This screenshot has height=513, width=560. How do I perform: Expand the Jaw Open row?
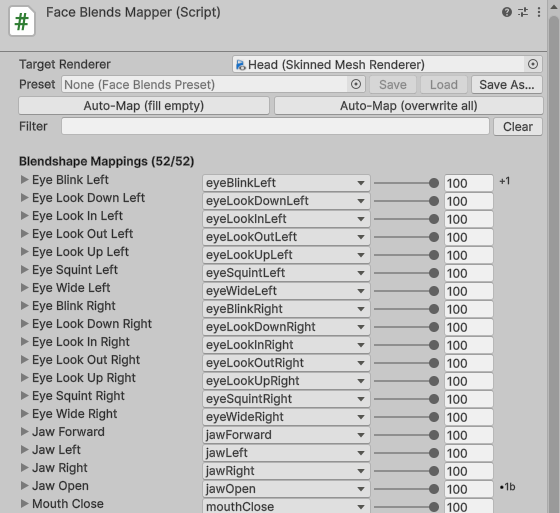24,485
